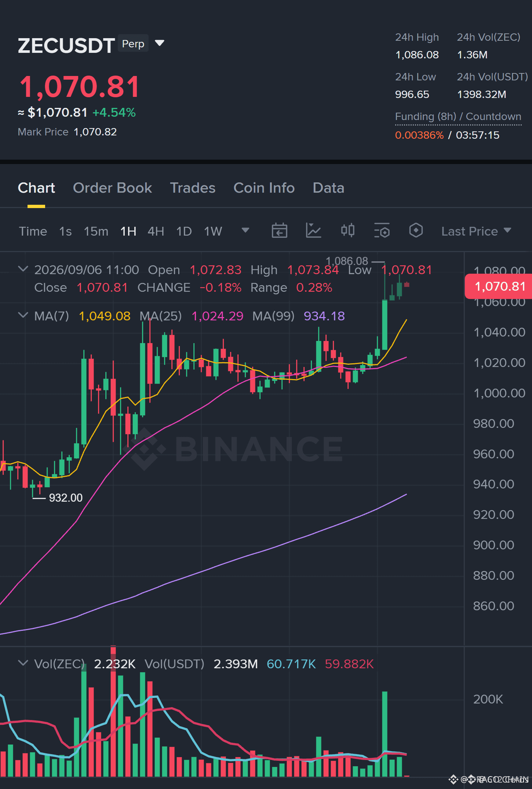Open the Coin Info tab
532x789 pixels.
(264, 188)
